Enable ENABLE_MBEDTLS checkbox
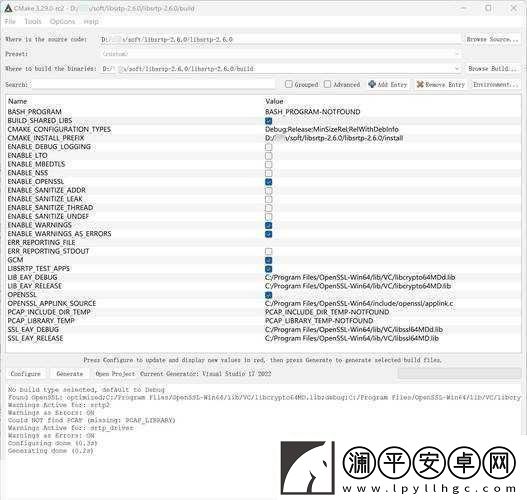The image size is (527, 500). click(268, 164)
